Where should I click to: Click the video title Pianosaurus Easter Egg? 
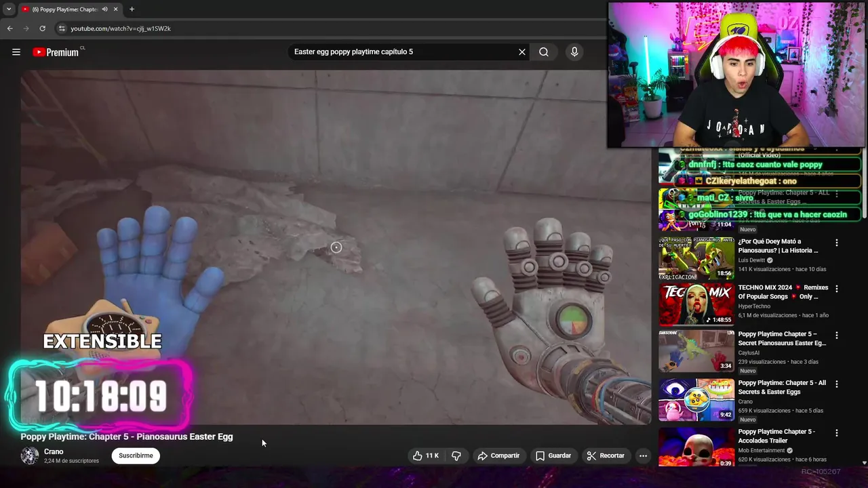tap(127, 437)
